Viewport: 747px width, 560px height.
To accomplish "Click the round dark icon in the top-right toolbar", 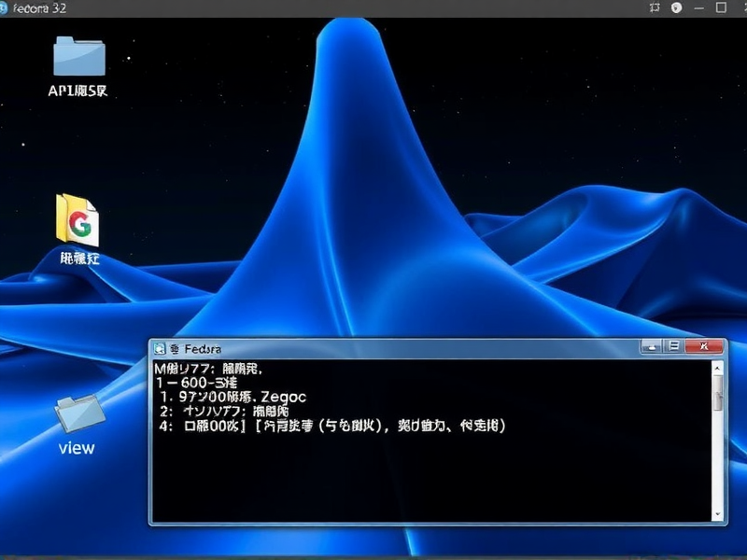I will coord(678,7).
